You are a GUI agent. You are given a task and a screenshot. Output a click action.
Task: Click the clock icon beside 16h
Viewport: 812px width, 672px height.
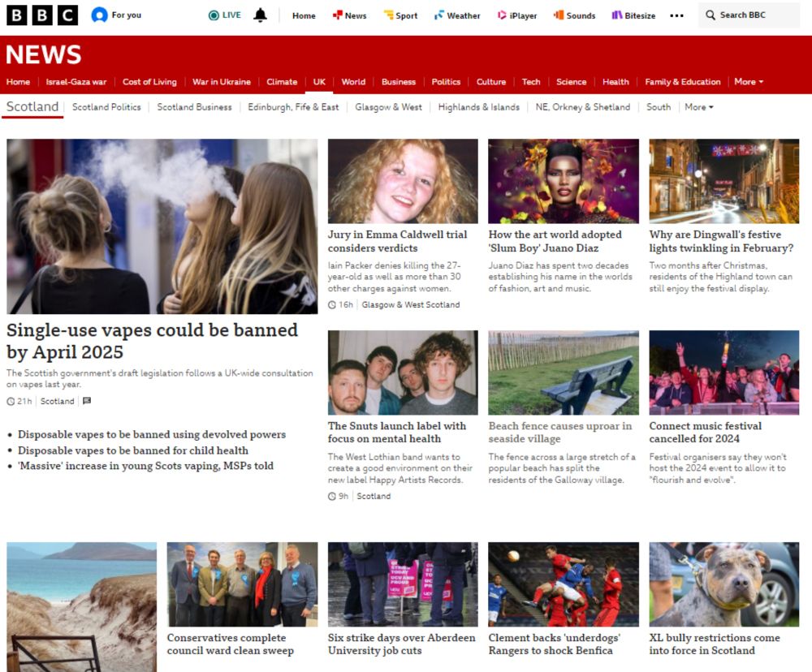pyautogui.click(x=332, y=305)
